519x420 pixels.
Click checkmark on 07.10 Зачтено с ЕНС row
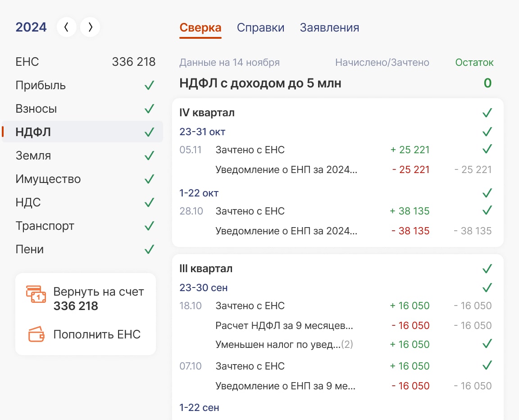(x=487, y=365)
